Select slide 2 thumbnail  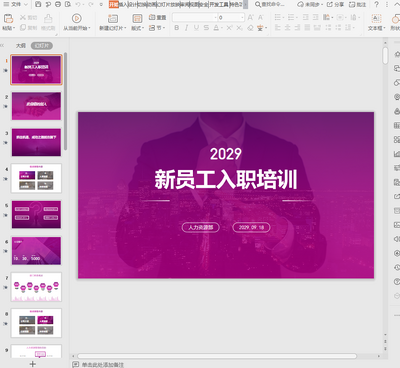(x=36, y=106)
